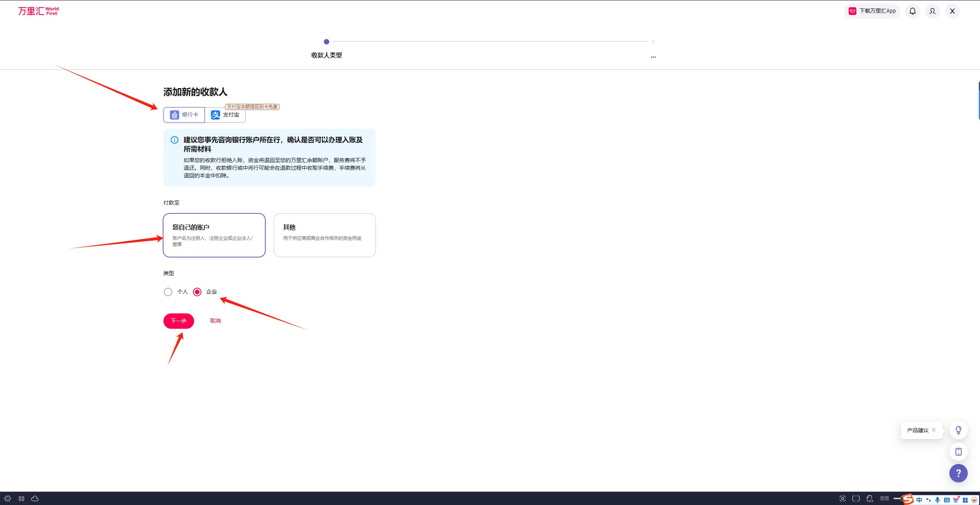Viewport: 980px width, 505px height.
Task: Click the 取消 link
Action: (216, 321)
